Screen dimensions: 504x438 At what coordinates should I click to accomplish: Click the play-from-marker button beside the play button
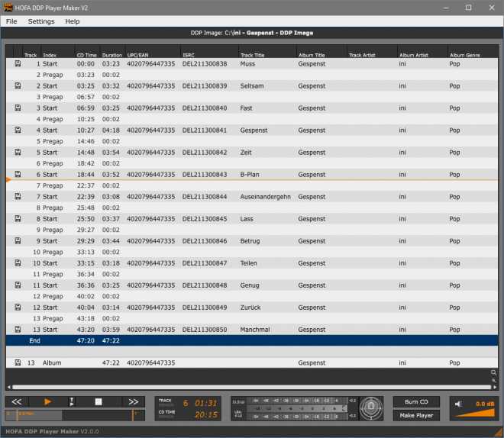coord(72,401)
